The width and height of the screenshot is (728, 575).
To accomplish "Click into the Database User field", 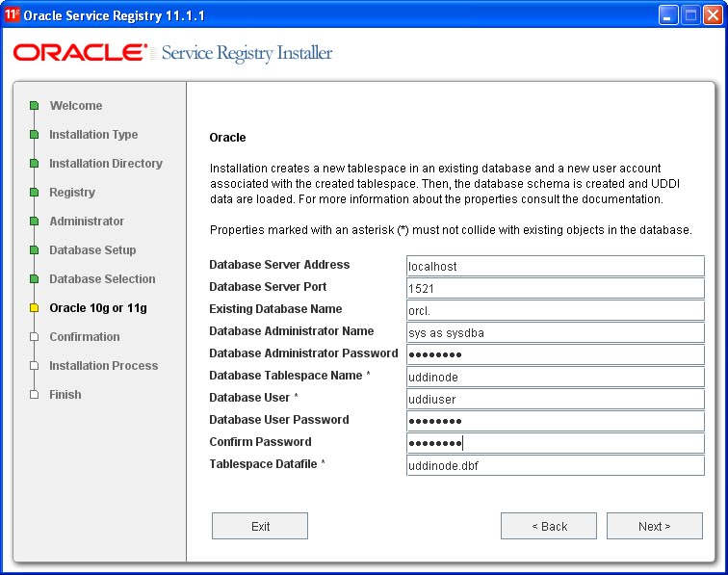I will click(556, 399).
